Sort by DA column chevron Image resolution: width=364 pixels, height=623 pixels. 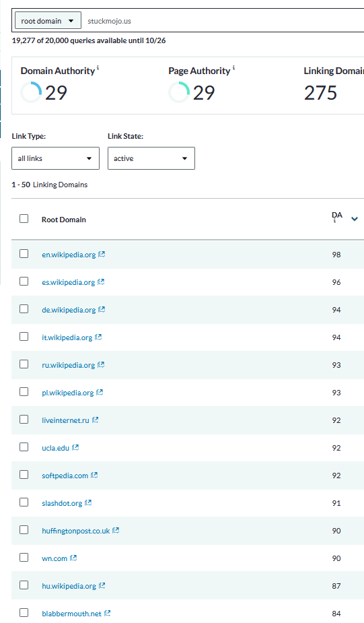(x=355, y=219)
